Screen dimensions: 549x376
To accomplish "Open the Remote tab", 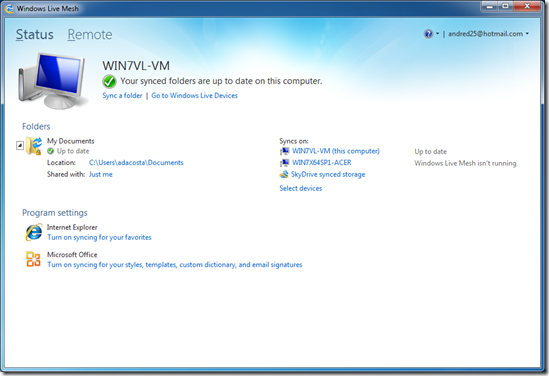I will (90, 34).
